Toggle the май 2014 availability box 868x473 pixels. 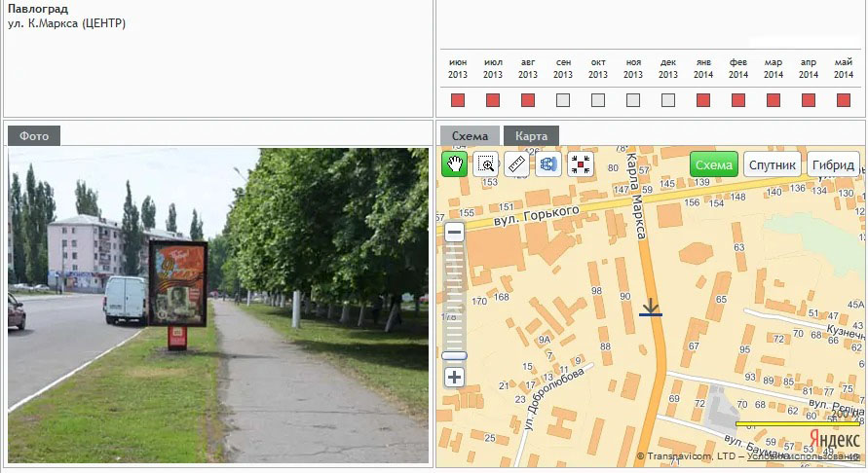click(x=844, y=100)
